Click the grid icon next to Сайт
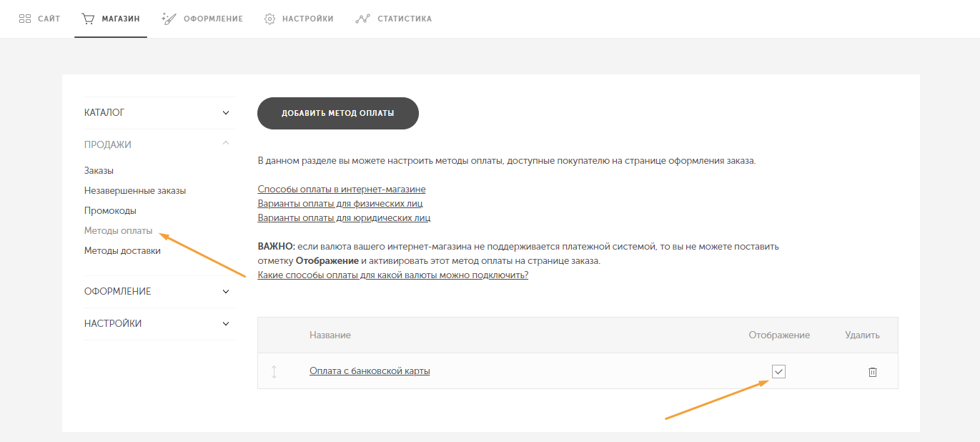 click(x=25, y=19)
